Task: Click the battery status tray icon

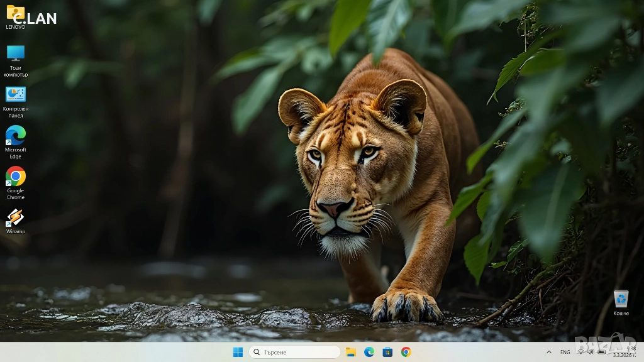Action: pos(601,352)
